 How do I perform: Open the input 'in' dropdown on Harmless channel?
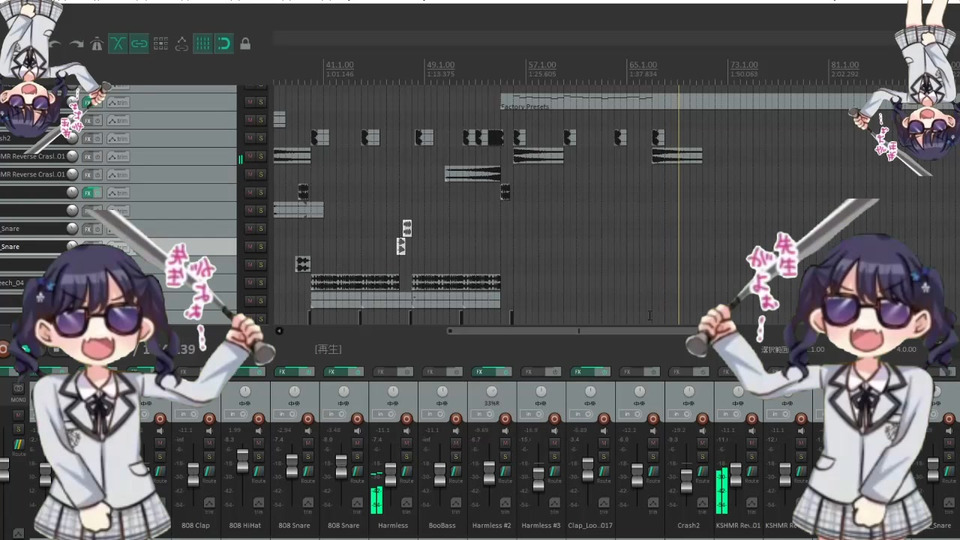pos(383,414)
